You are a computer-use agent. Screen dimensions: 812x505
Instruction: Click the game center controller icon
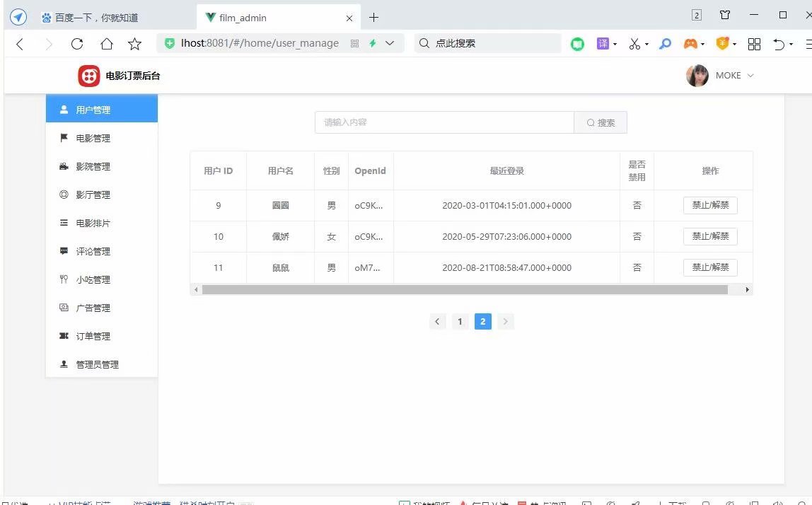(692, 43)
